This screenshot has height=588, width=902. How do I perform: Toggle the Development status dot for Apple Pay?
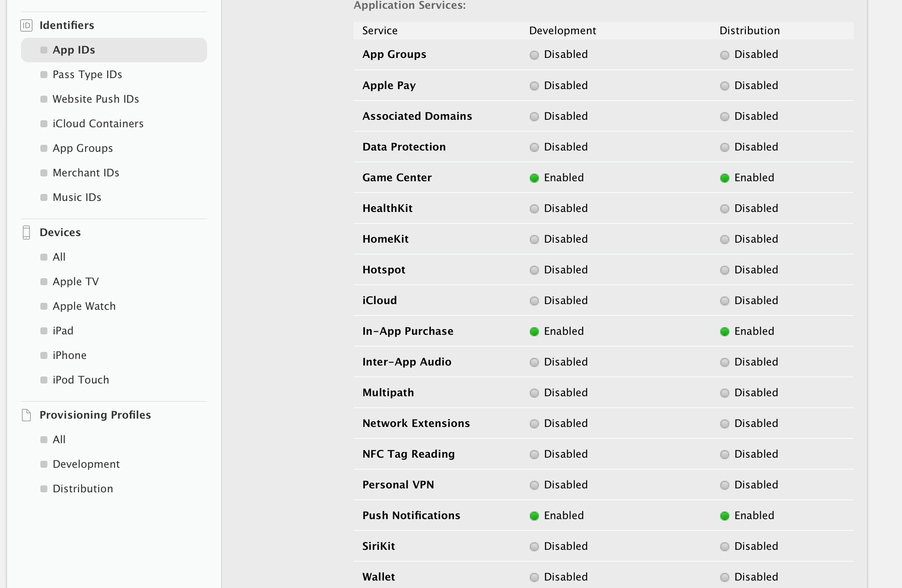click(x=534, y=86)
